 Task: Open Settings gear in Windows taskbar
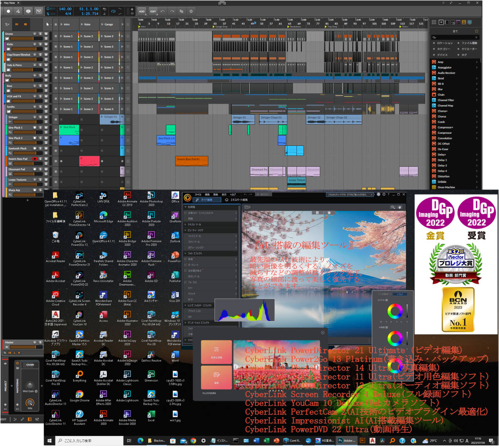point(203,441)
